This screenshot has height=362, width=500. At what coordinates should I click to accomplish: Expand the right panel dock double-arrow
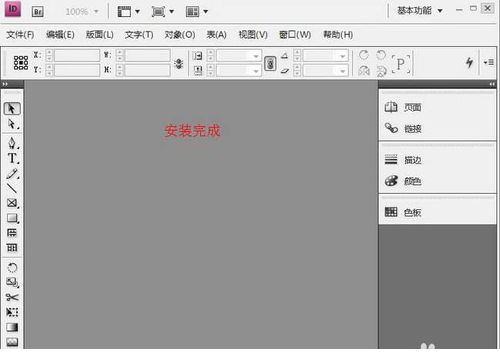tap(492, 84)
